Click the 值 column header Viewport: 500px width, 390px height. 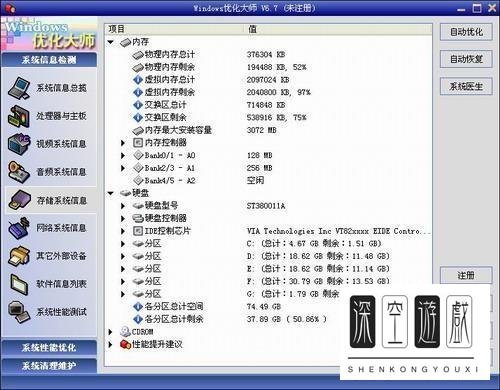tap(338, 29)
